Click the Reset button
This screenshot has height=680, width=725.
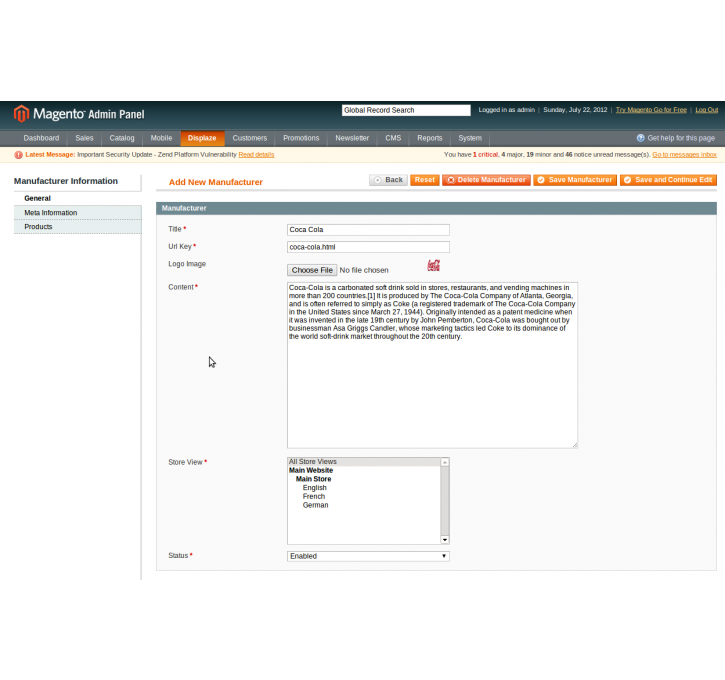tap(424, 180)
